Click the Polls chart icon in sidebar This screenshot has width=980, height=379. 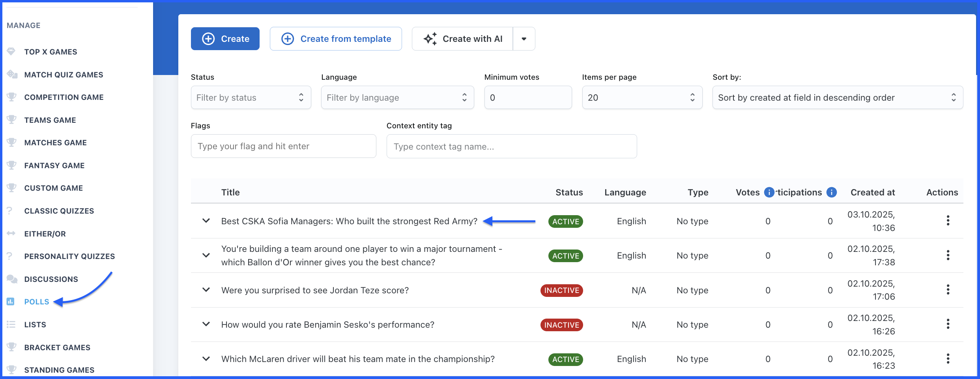(11, 302)
